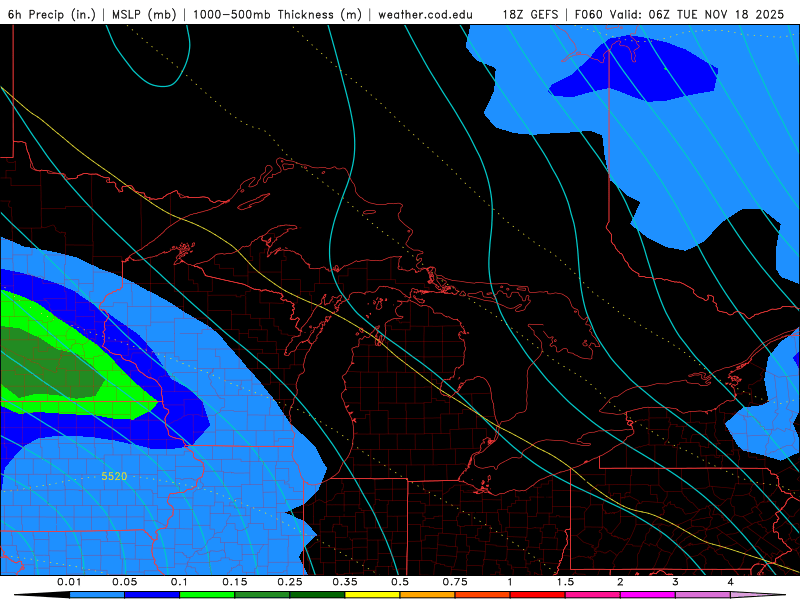Screen dimensions: 800x600
Task: Click the 'weather.cod.edu' site text
Action: tap(426, 14)
